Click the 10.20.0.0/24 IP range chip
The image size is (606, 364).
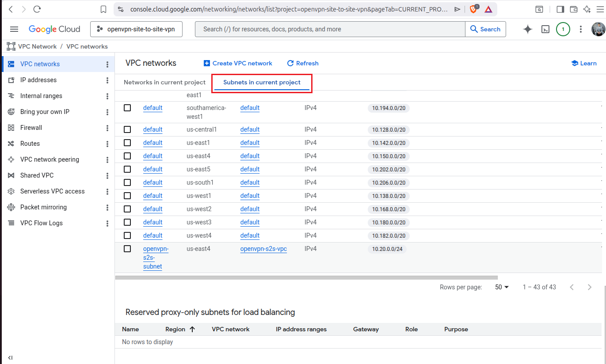(x=387, y=249)
